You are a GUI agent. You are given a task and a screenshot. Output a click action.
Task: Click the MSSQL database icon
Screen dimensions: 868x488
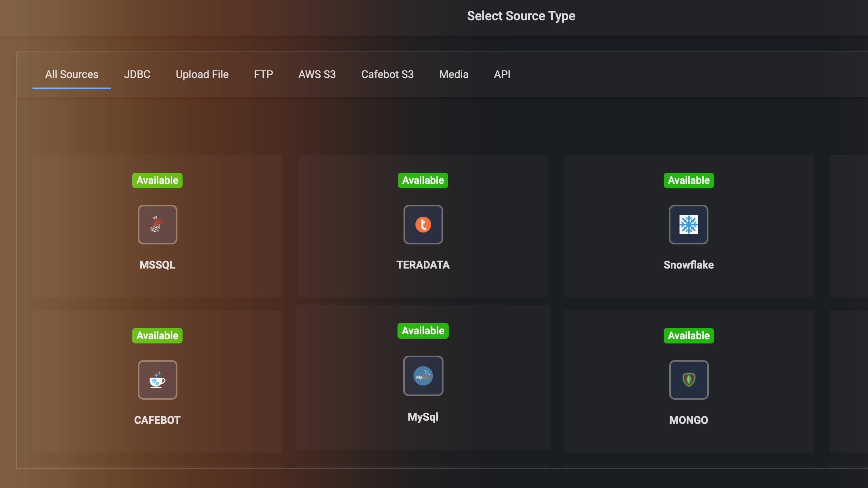[157, 225]
